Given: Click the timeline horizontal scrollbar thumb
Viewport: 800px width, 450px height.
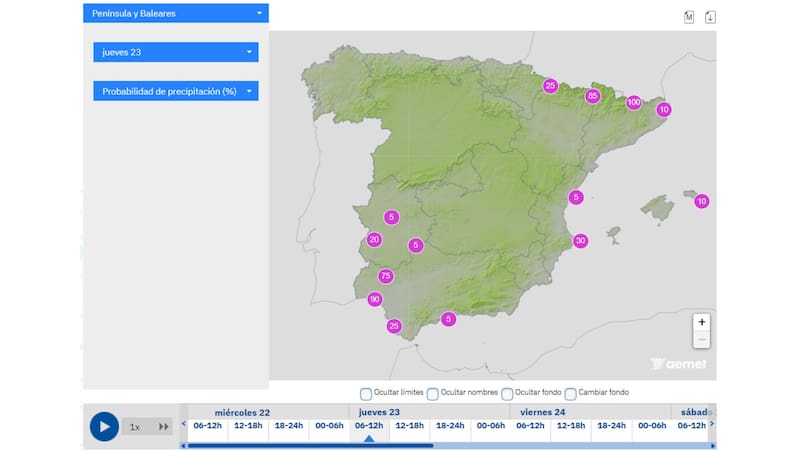Looking at the screenshot, I should tap(311, 446).
